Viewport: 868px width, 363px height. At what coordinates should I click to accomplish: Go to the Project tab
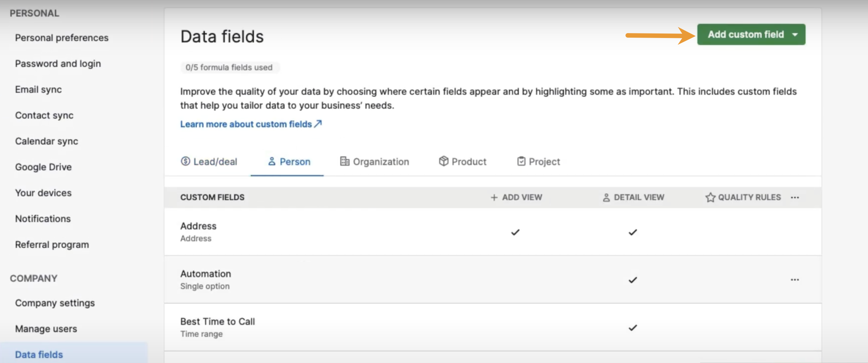[538, 162]
